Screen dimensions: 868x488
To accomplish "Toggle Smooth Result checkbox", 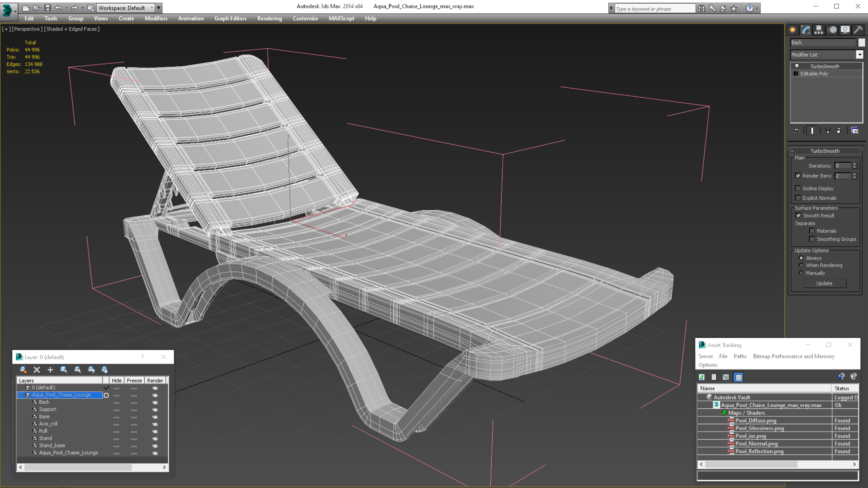I will click(x=798, y=216).
